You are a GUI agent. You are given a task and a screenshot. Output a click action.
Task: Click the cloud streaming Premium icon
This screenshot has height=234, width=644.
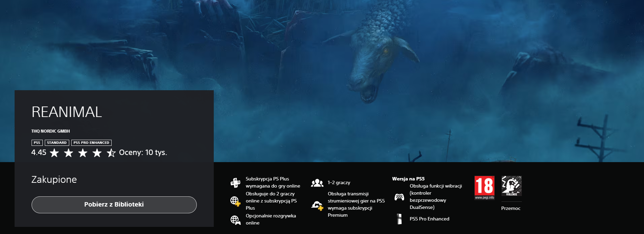[317, 205]
